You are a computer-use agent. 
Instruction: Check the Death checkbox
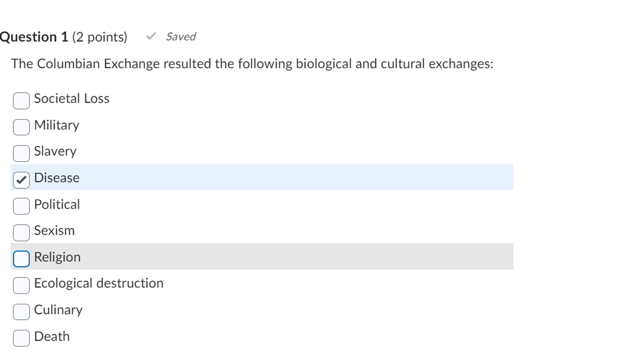[x=21, y=338]
